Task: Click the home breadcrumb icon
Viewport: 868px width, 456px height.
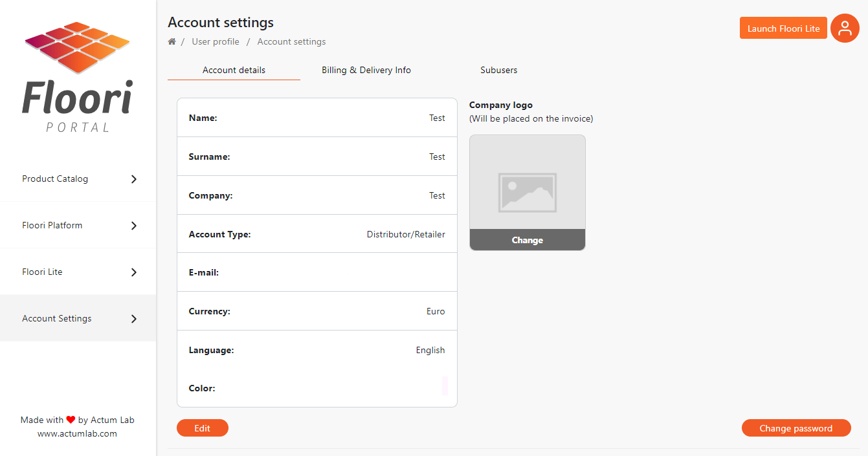Action: (x=172, y=41)
